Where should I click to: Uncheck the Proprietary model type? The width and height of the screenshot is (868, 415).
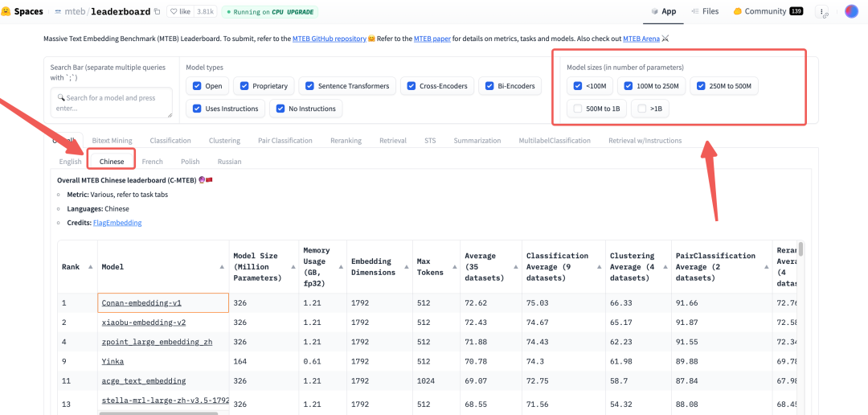[x=244, y=86]
